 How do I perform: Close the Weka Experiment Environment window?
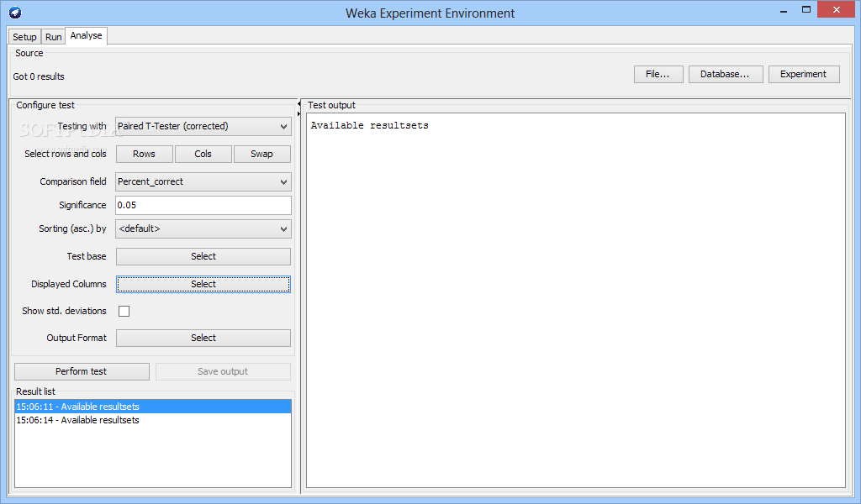click(837, 10)
